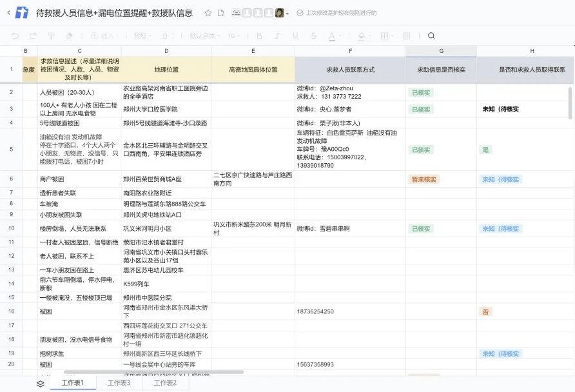Click the redo icon in toolbar
The width and height of the screenshot is (575, 392).
(x=33, y=35)
